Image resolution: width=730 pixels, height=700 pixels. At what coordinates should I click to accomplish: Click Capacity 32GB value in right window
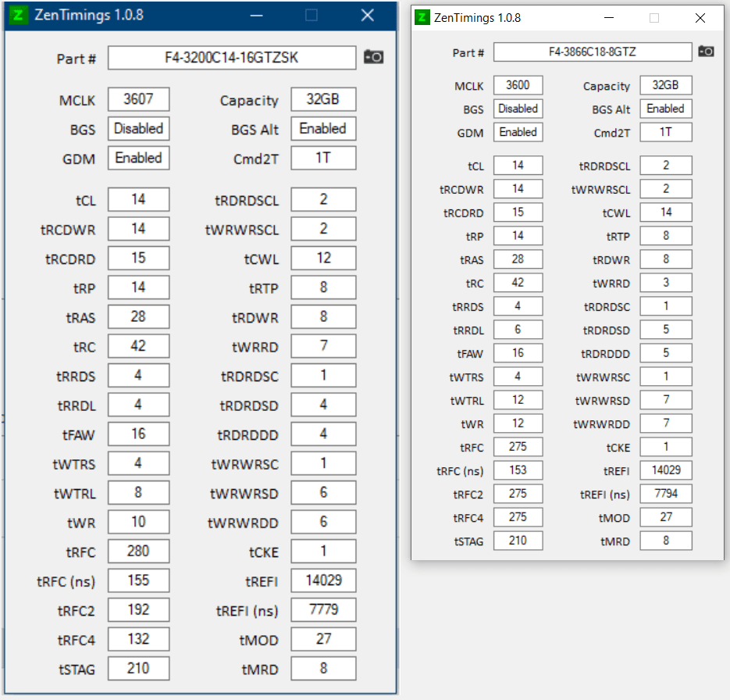click(666, 85)
